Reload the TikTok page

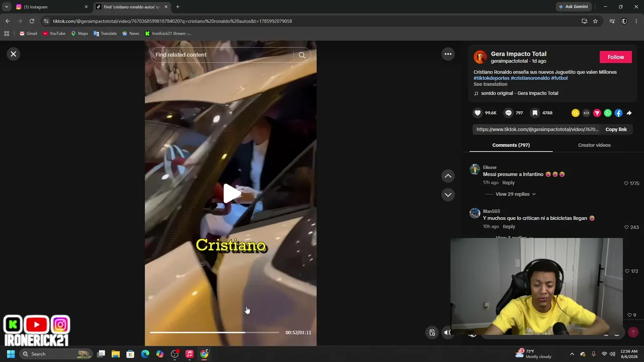click(x=32, y=21)
